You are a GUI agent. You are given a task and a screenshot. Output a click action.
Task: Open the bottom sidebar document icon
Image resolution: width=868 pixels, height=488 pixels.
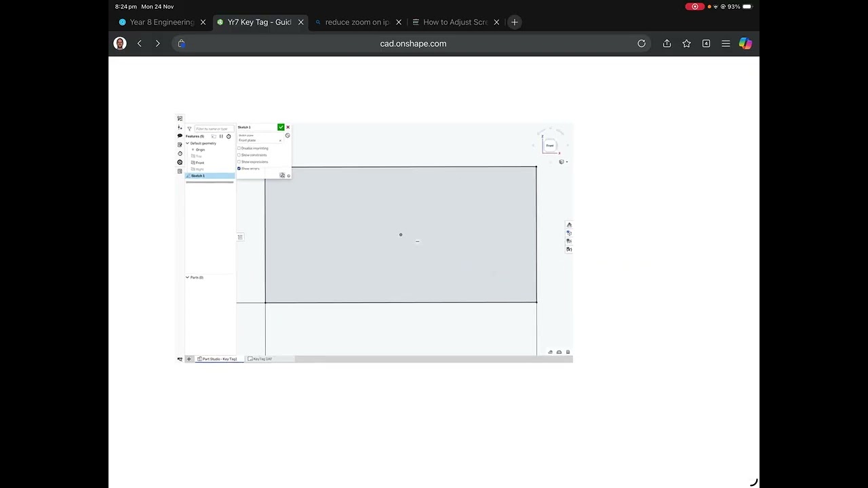180,171
